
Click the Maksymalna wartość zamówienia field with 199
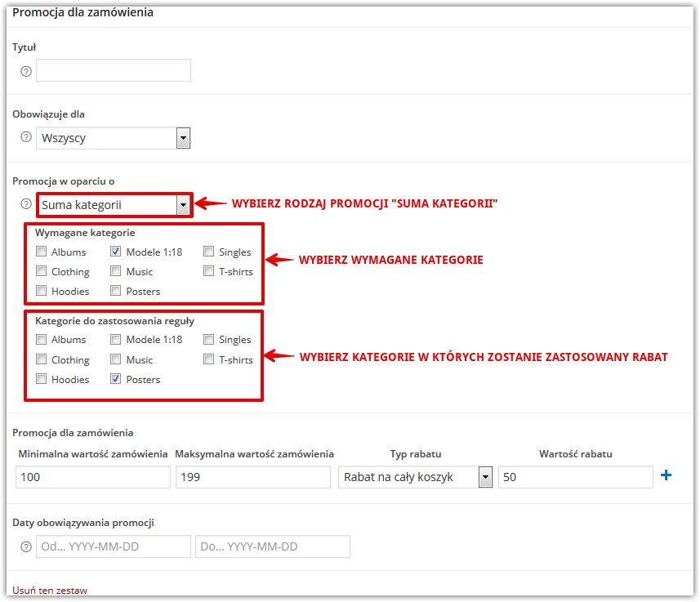point(253,477)
